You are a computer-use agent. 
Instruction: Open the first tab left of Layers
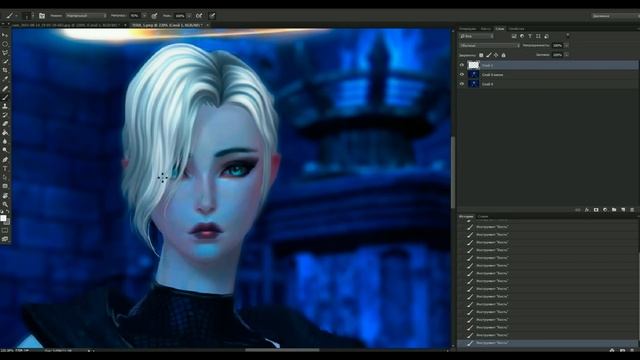(x=486, y=29)
